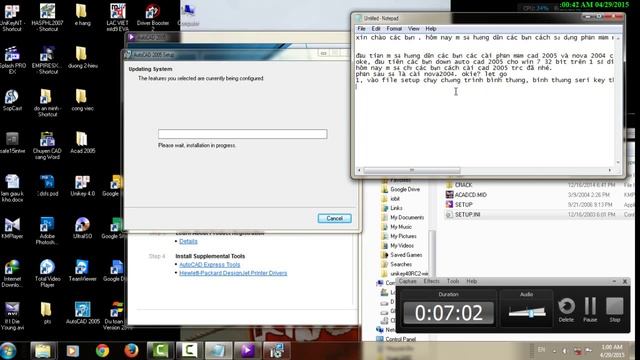Viewport: 640px width, 360px height.
Task: Select the Internet Download Manager icon
Action: click(x=12, y=274)
